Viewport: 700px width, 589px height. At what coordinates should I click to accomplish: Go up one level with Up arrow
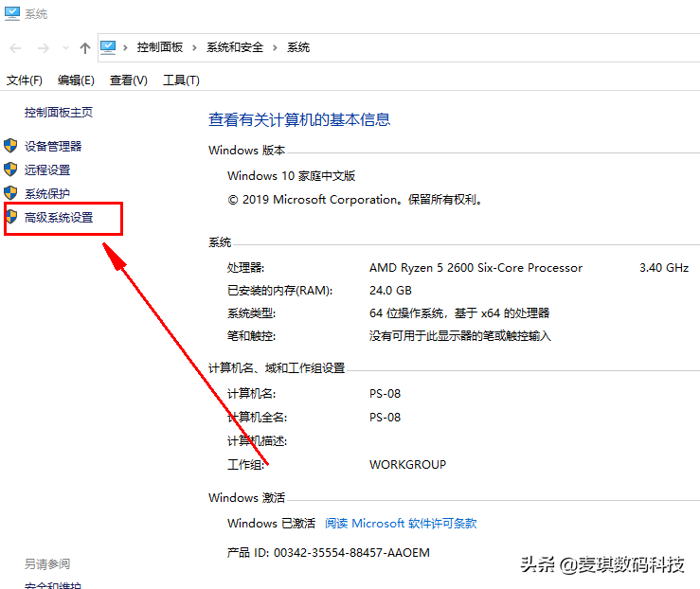(x=85, y=47)
